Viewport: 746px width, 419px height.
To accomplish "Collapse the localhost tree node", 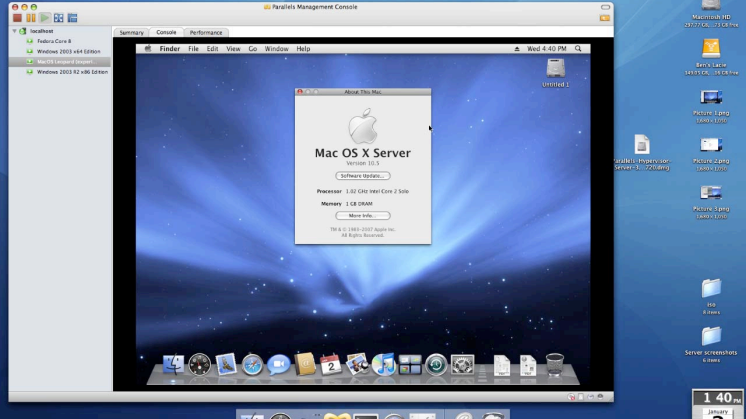I will coord(15,31).
